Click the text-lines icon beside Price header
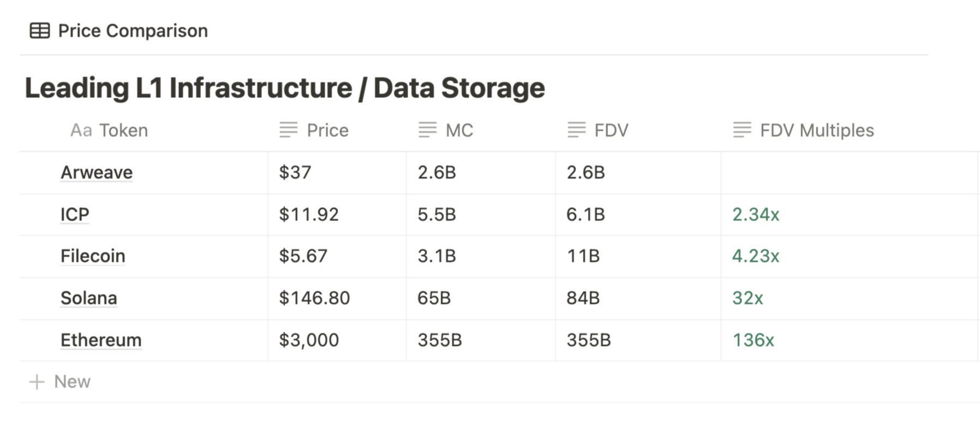The width and height of the screenshot is (980, 426). coord(289,130)
